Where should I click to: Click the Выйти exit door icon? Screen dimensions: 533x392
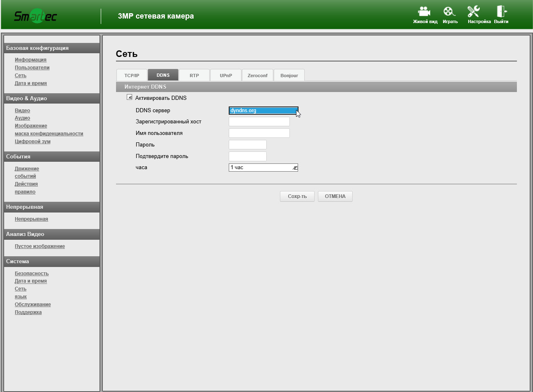pos(501,12)
